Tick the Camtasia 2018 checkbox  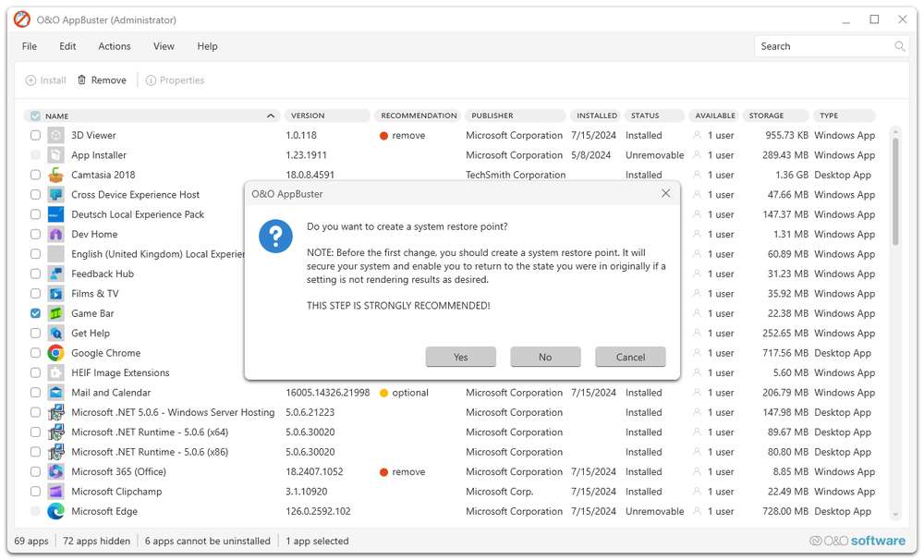pyautogui.click(x=35, y=175)
